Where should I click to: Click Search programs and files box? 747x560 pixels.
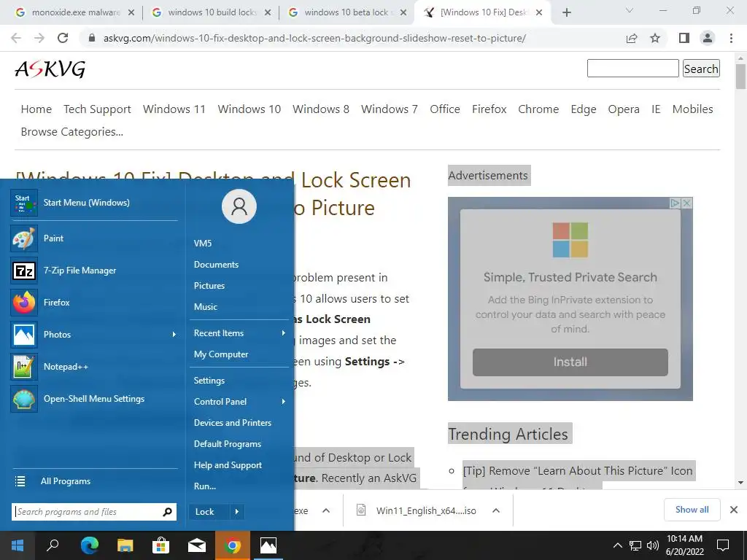88,512
